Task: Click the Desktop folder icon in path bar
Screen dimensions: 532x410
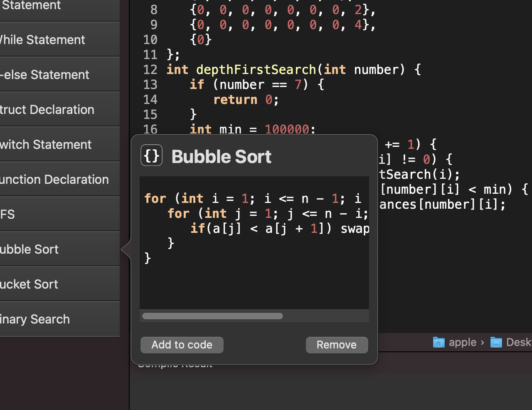Action: pos(496,342)
